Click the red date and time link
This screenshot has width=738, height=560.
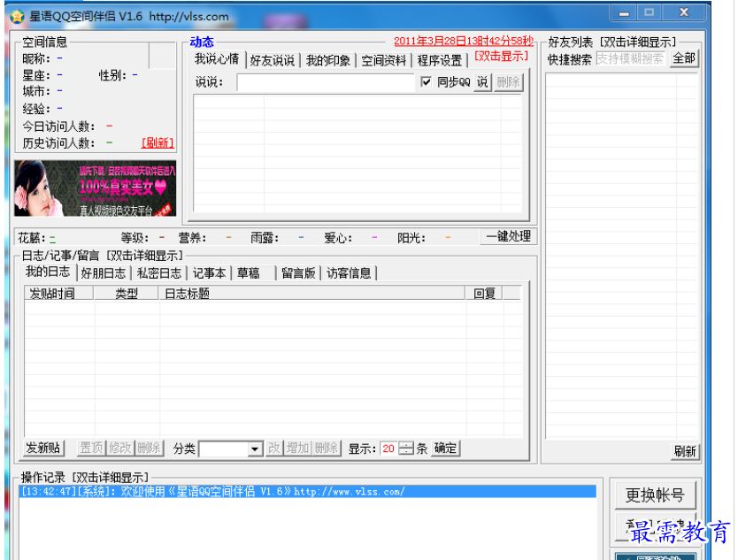coord(464,42)
